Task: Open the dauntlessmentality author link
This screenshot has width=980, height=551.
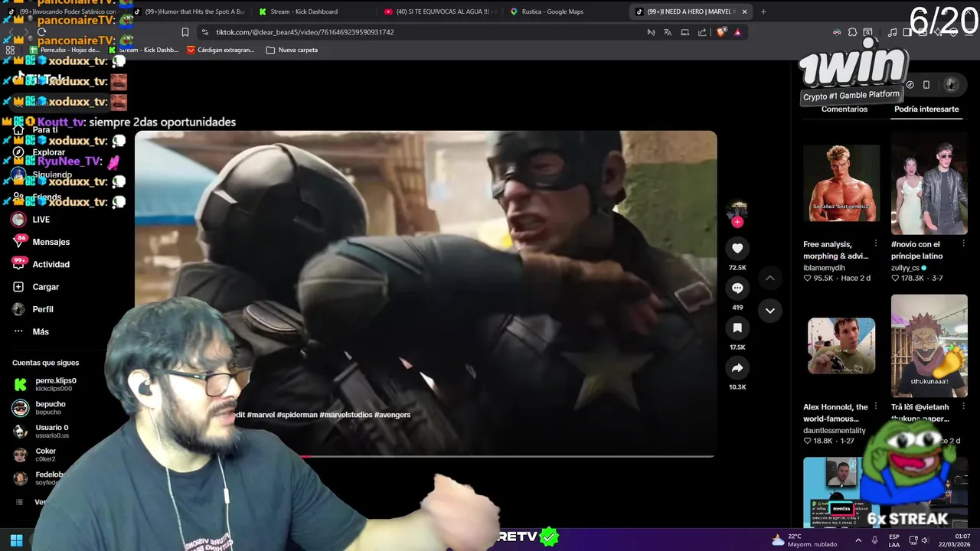Action: 835,431
